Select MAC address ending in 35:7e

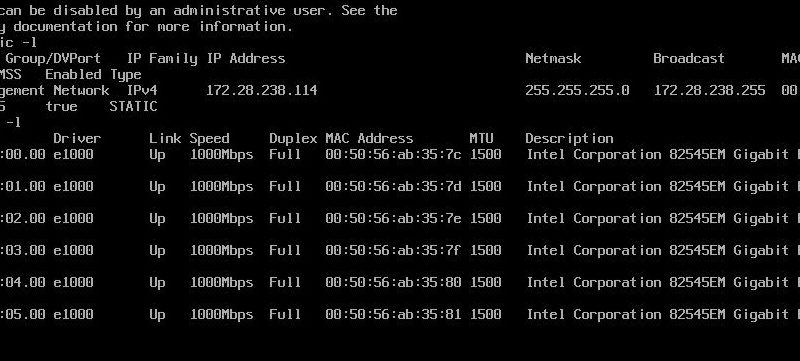pyautogui.click(x=393, y=218)
